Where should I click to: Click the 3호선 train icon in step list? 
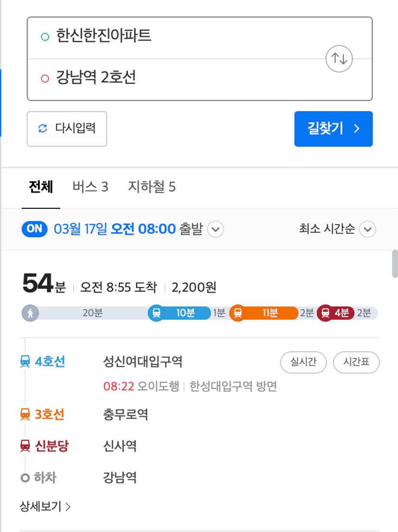25,415
